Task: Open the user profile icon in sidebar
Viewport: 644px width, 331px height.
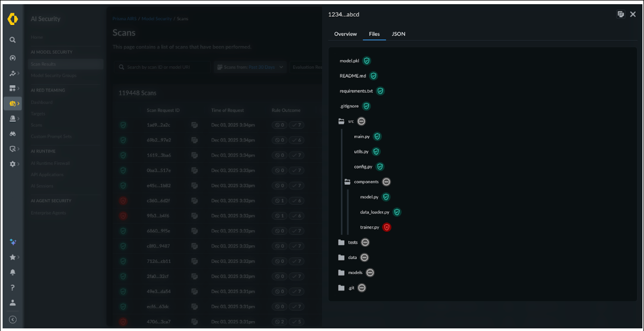Action: tap(13, 302)
